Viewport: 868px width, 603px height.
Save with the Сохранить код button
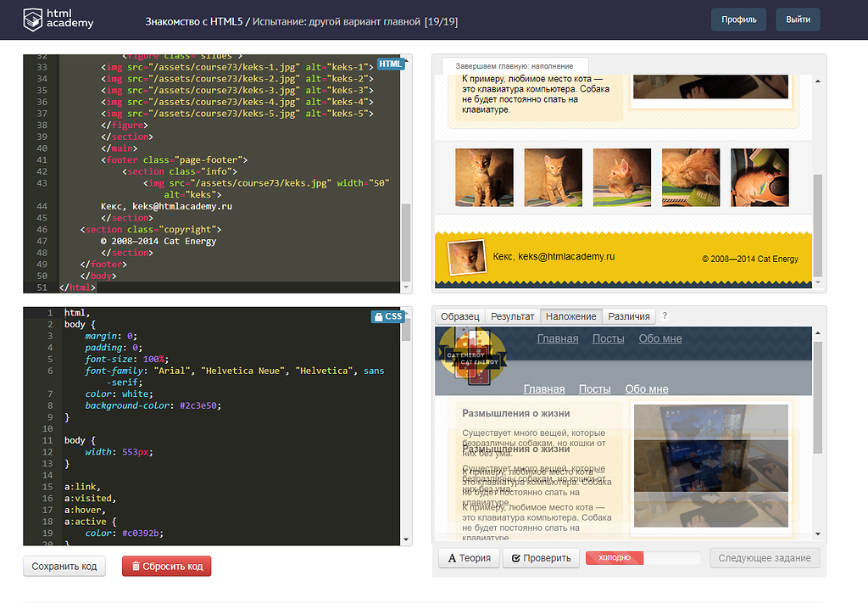click(64, 566)
